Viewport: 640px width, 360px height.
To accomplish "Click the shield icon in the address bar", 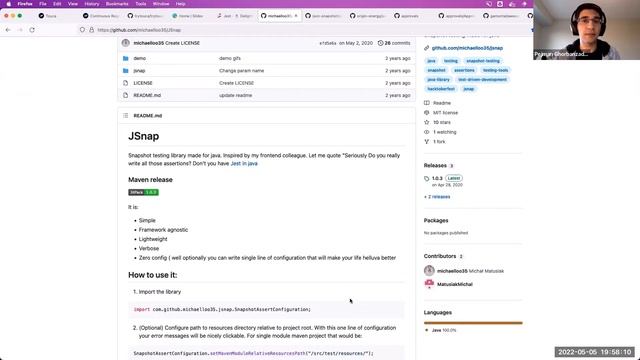I will click(82, 30).
